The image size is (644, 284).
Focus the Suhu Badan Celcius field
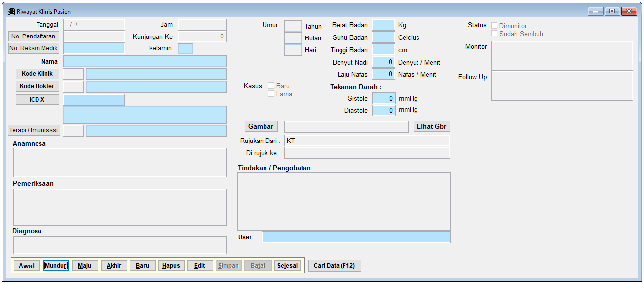(383, 37)
